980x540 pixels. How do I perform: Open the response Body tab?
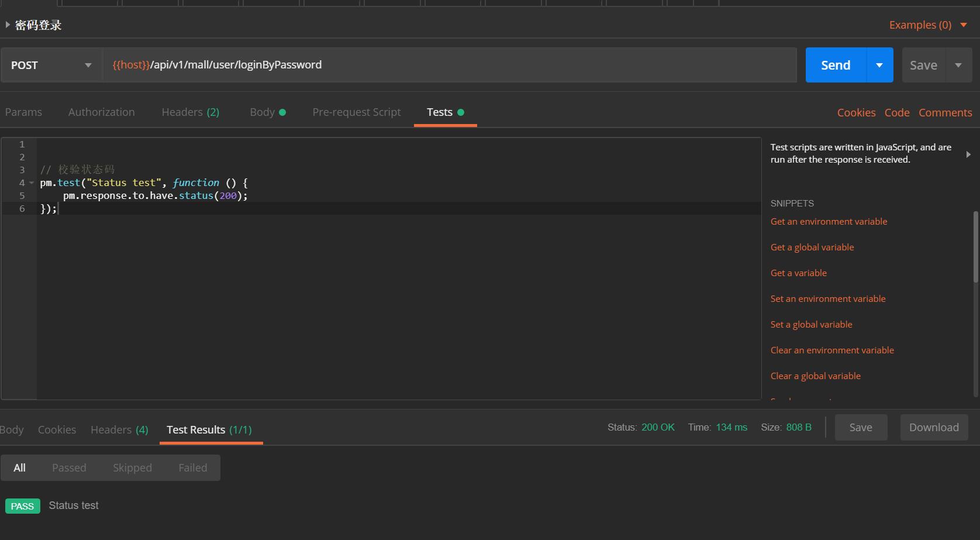(11, 429)
